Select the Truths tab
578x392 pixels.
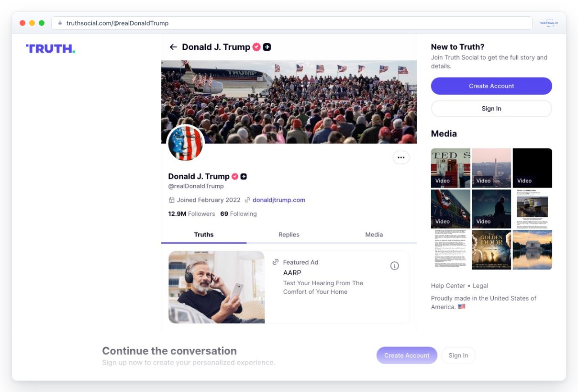[x=204, y=235]
